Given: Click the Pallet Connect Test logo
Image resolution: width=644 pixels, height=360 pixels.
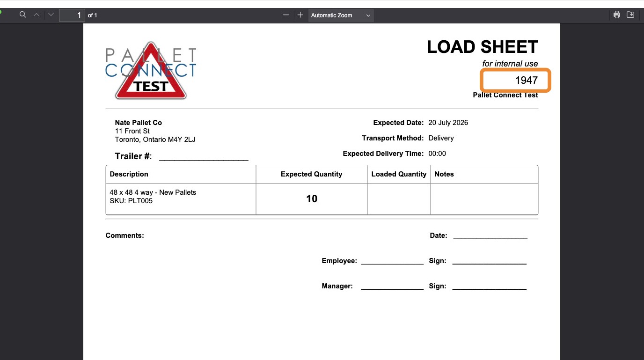Looking at the screenshot, I should [x=151, y=70].
